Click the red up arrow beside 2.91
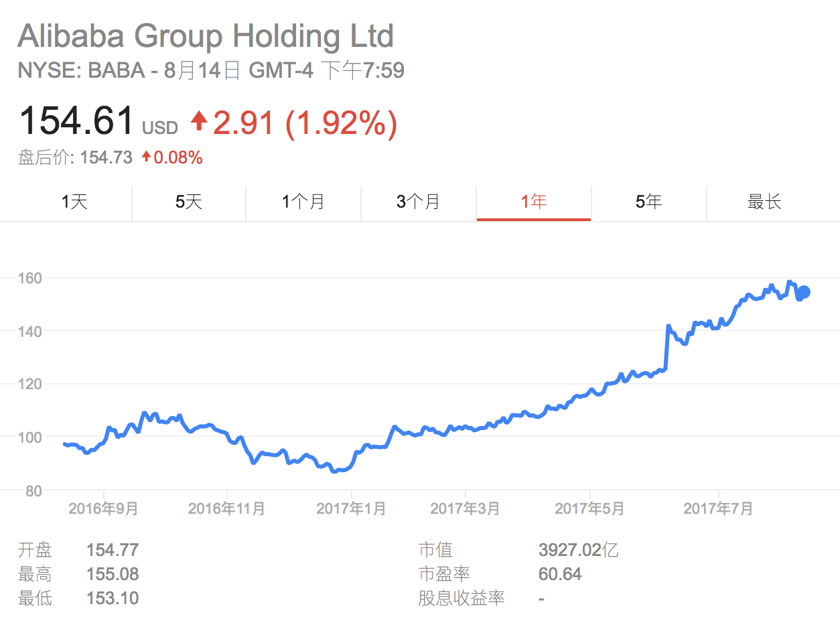Viewport: 840px width, 631px height. pos(199,121)
